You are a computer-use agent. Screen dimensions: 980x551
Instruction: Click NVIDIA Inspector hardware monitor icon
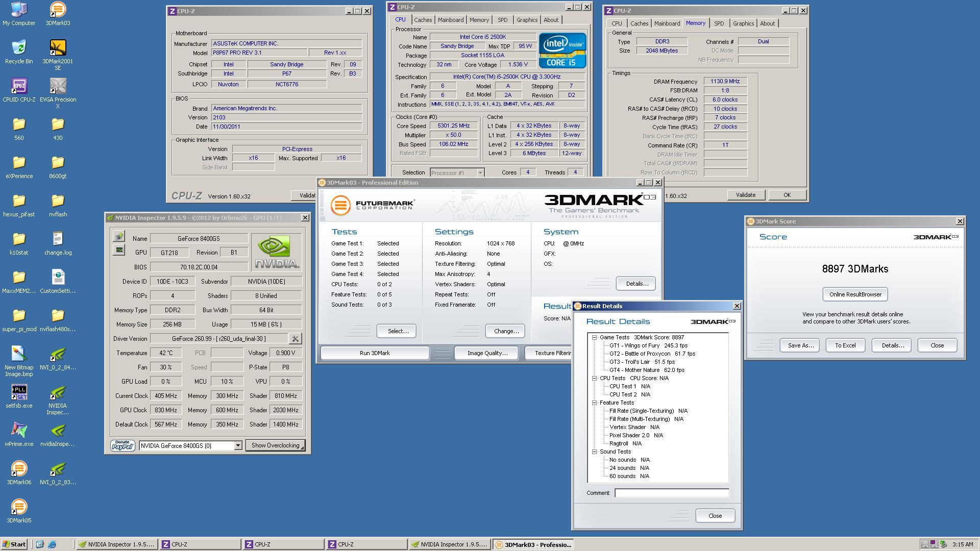tap(119, 249)
